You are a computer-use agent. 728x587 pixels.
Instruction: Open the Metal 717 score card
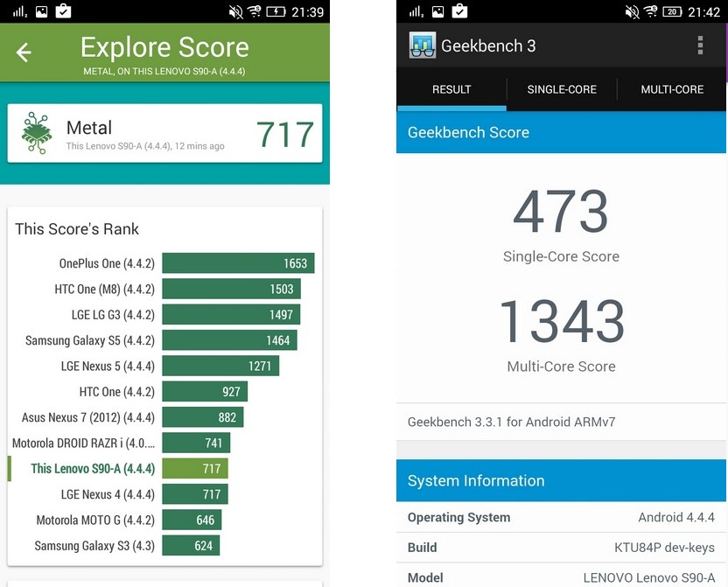tap(164, 133)
